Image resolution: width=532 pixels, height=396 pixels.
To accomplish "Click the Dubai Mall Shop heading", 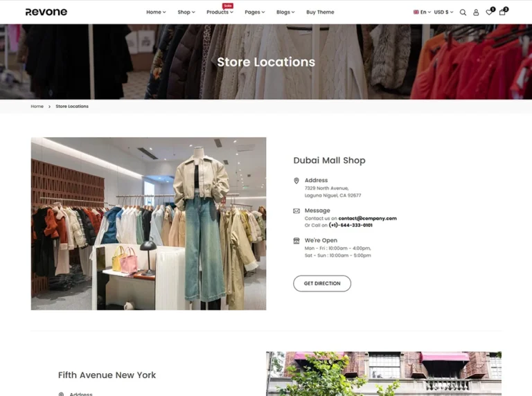I will tap(329, 161).
